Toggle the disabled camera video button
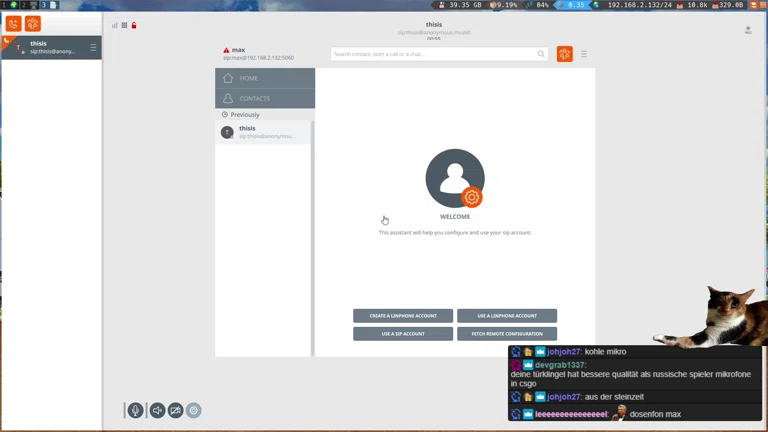Image resolution: width=768 pixels, height=432 pixels. [x=175, y=410]
